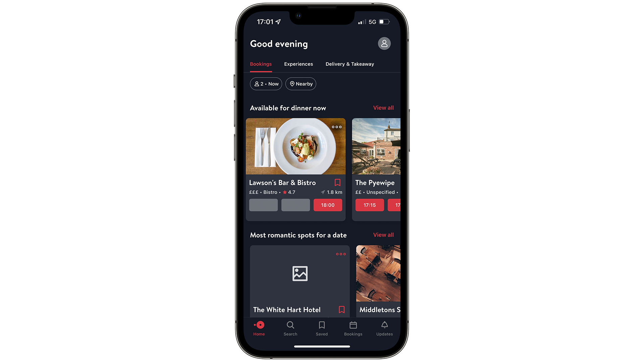Tap the party size filter showing 2 Now
The height and width of the screenshot is (362, 644).
pos(266,83)
